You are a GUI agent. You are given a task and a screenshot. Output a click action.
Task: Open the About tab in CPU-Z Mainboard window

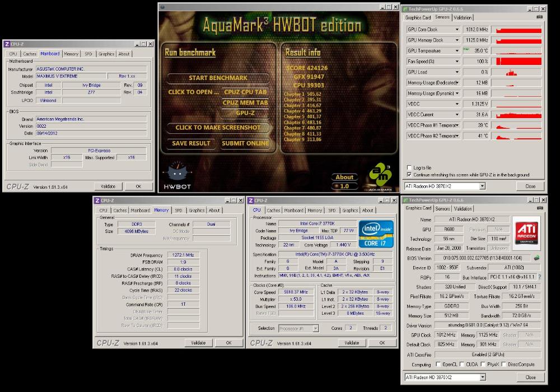tap(124, 54)
